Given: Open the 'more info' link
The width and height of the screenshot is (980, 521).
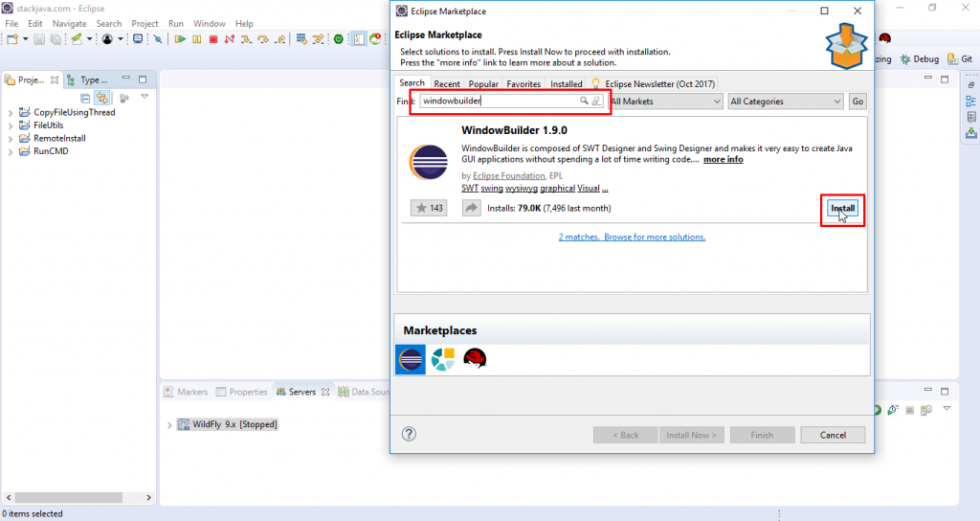Looking at the screenshot, I should 724,160.
